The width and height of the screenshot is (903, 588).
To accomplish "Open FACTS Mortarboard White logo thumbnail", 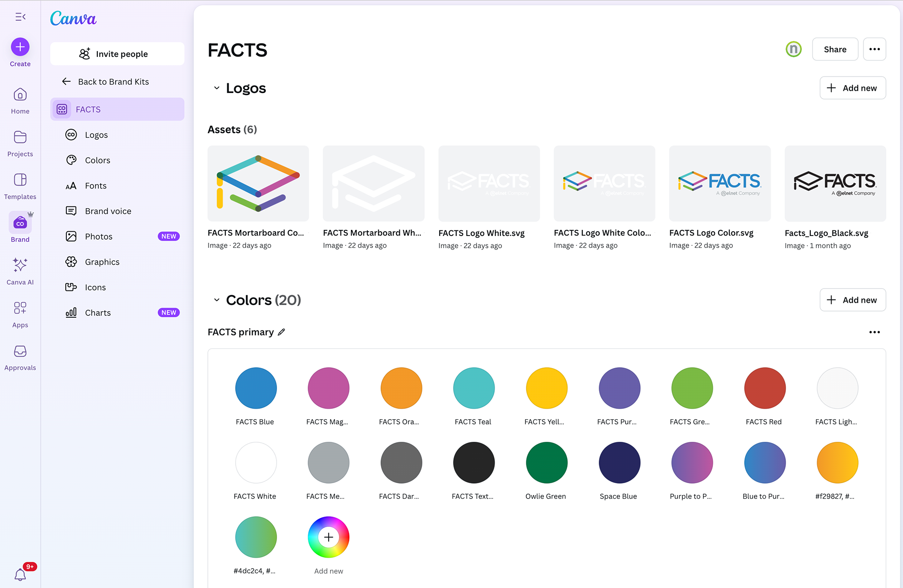I will 374,183.
